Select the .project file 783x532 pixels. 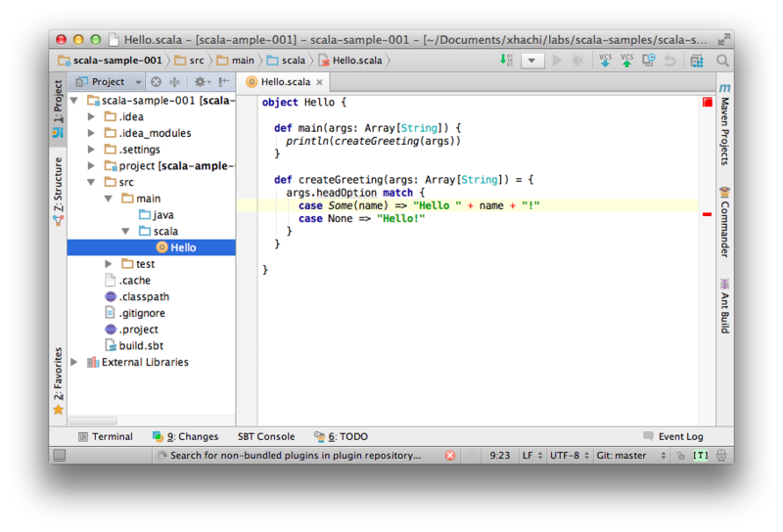coord(131,330)
